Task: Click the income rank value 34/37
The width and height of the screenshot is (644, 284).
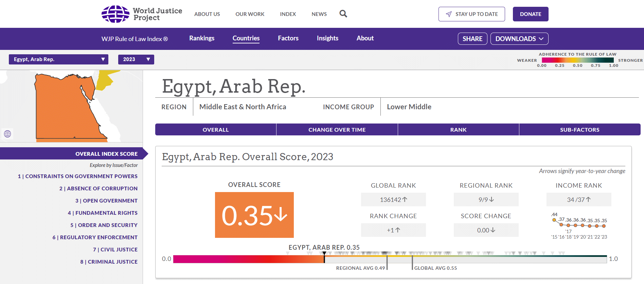Action: click(579, 200)
